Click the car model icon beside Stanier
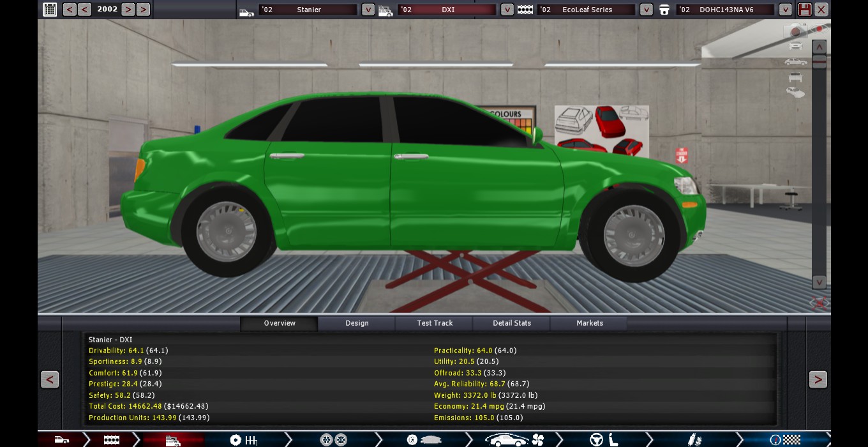This screenshot has height=447, width=868. click(x=246, y=11)
